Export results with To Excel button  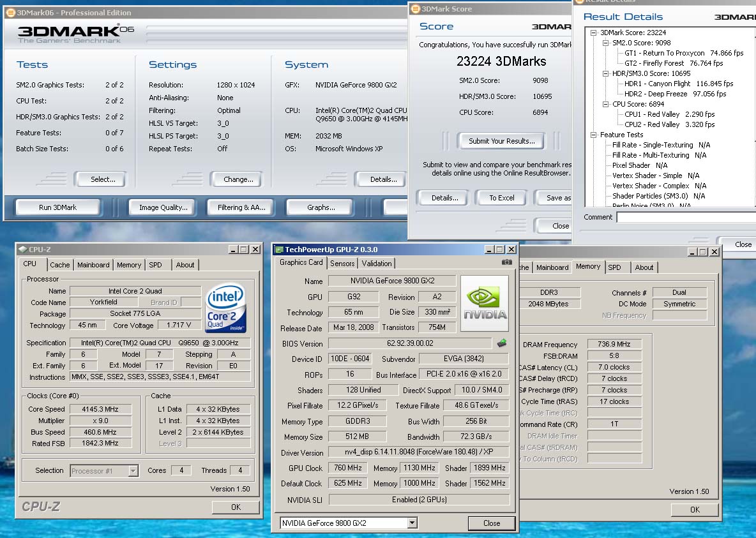[501, 198]
